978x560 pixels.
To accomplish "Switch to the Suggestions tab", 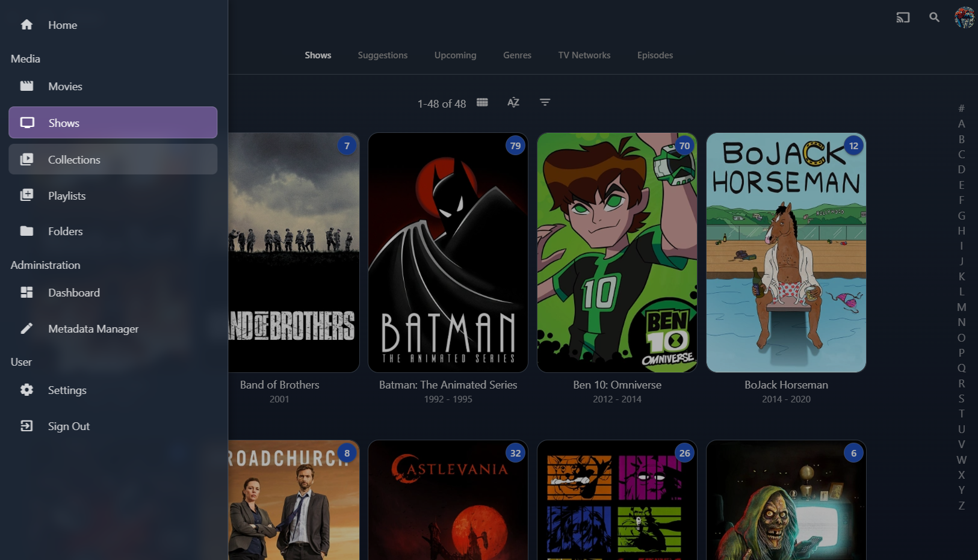I will pos(382,55).
